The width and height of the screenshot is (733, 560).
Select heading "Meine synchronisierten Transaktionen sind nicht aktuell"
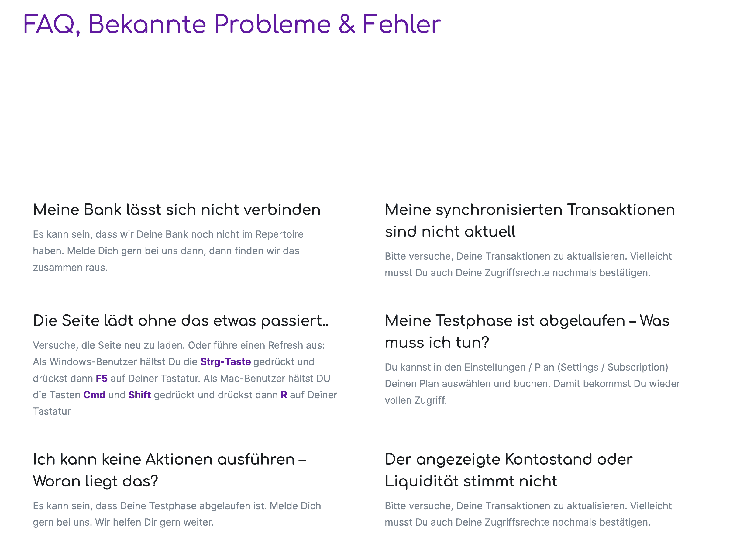tap(530, 220)
